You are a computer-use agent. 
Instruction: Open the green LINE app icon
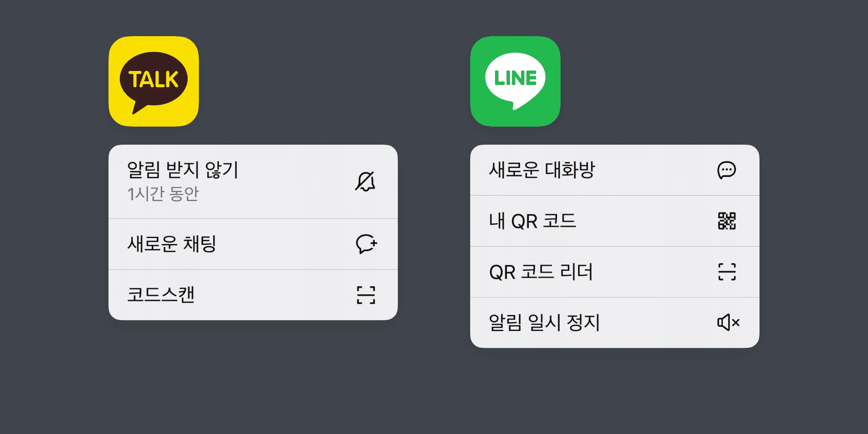(515, 81)
